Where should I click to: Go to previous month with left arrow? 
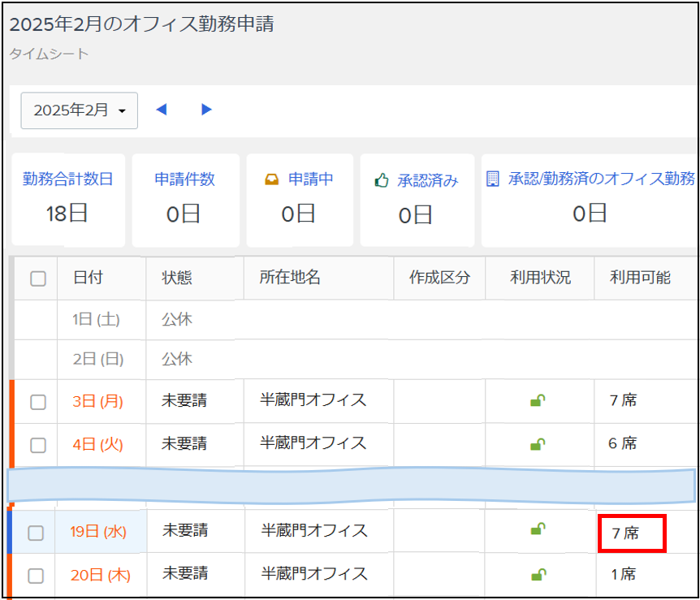(x=162, y=110)
